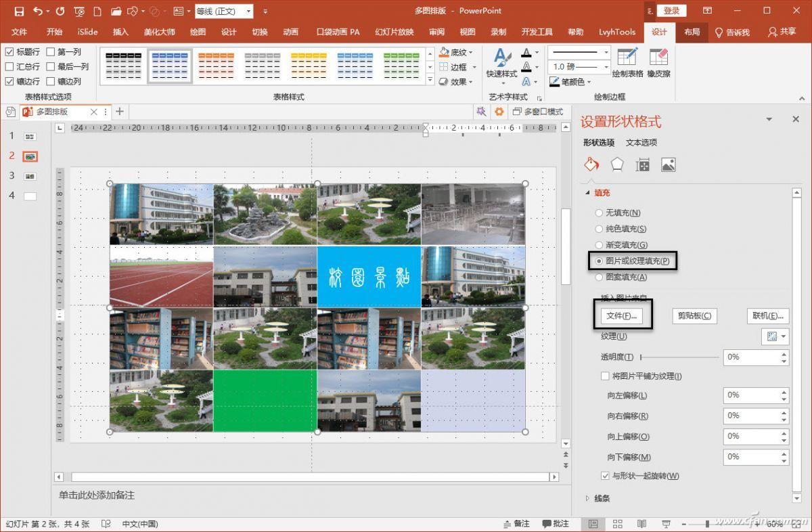Click the Fill & Line paint bucket icon
Viewport: 812px width, 532px height.
(x=591, y=164)
